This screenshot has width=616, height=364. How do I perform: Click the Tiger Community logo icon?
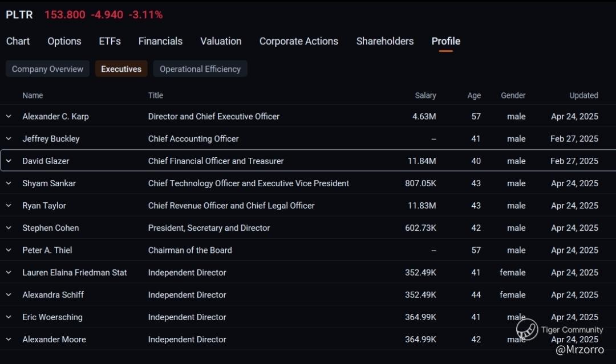tap(527, 329)
